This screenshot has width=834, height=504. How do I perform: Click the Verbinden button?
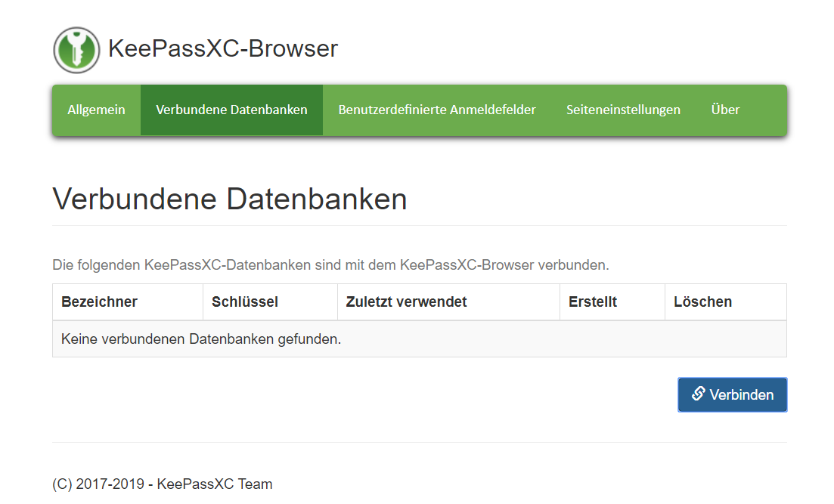click(x=733, y=395)
